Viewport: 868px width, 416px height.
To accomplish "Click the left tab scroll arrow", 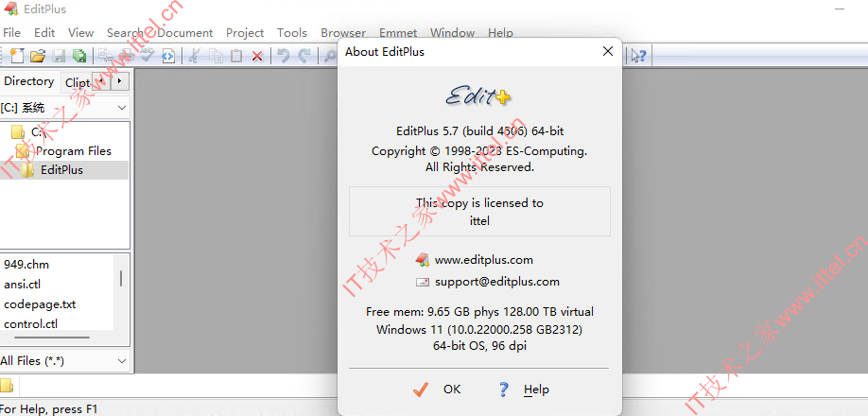I will tap(103, 81).
